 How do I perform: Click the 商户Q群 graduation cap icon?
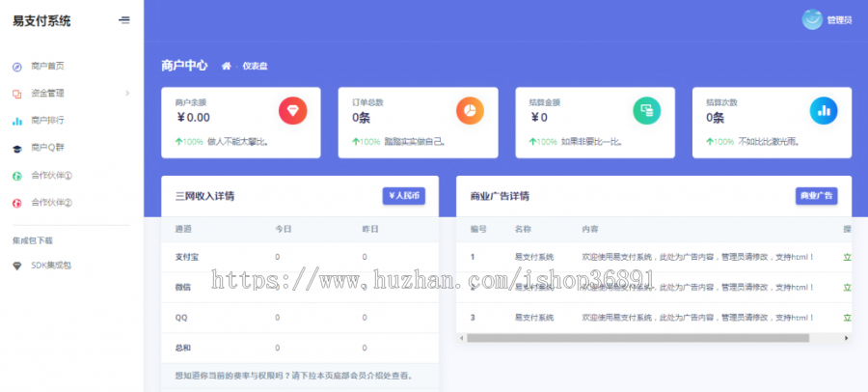pos(17,148)
